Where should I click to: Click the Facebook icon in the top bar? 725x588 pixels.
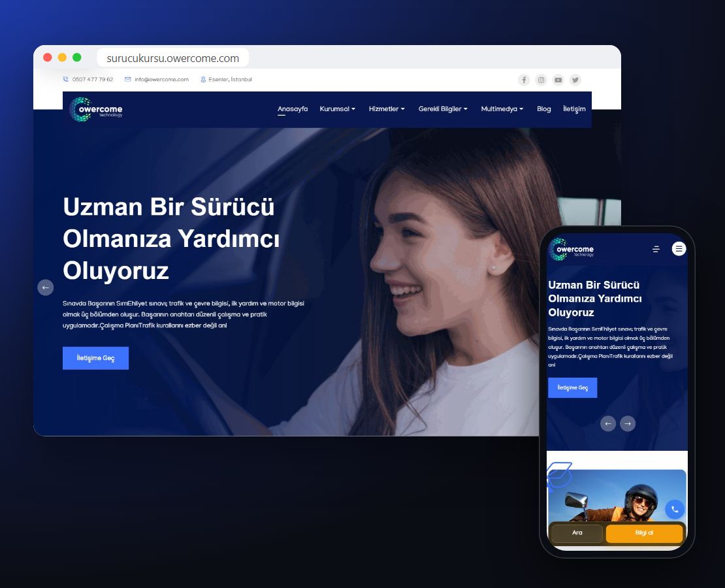click(x=524, y=80)
